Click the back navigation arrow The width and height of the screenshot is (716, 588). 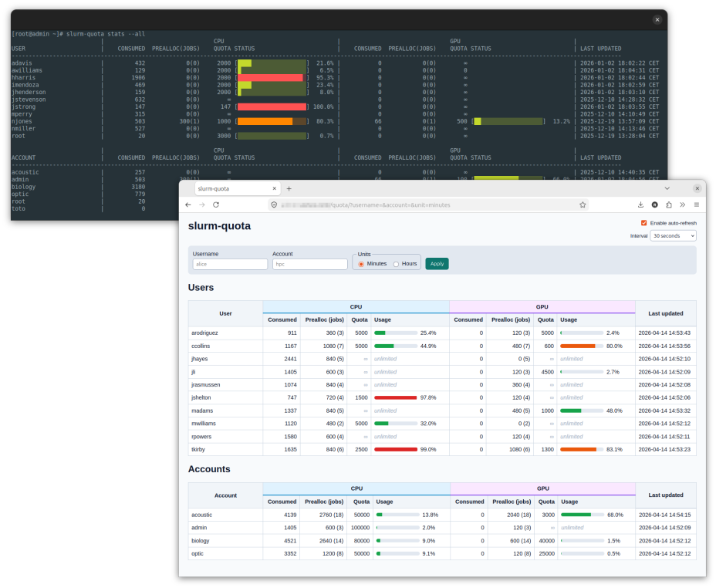[187, 204]
